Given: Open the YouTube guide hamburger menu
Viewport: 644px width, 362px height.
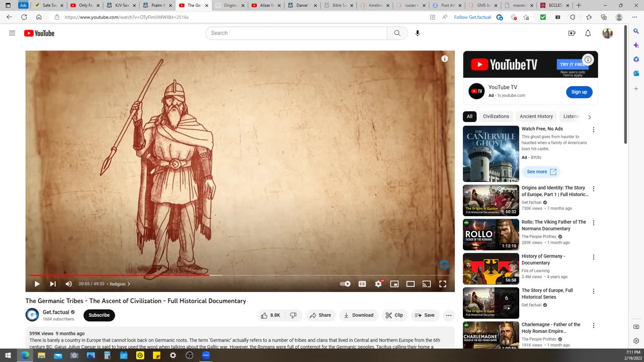Looking at the screenshot, I should click(x=12, y=33).
